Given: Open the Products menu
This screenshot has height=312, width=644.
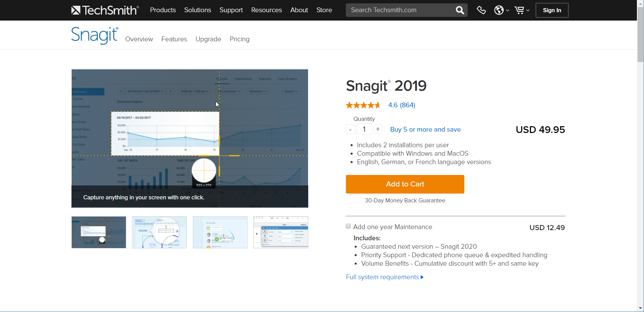Looking at the screenshot, I should point(163,10).
